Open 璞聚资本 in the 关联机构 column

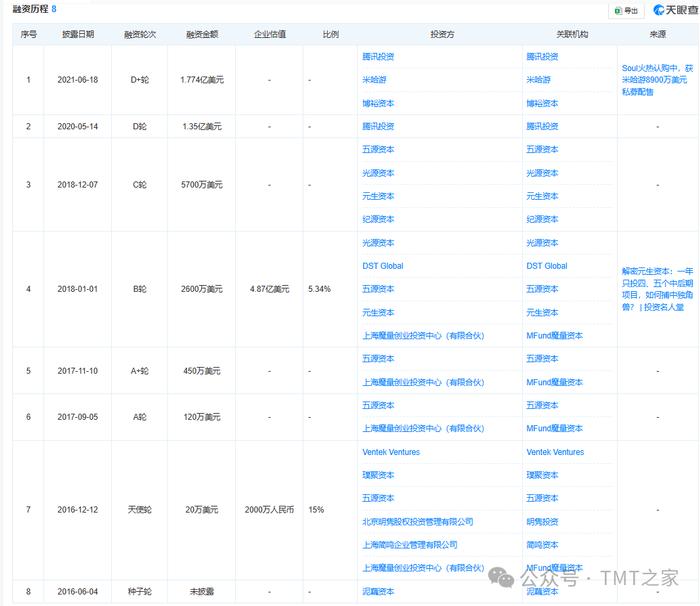point(542,475)
